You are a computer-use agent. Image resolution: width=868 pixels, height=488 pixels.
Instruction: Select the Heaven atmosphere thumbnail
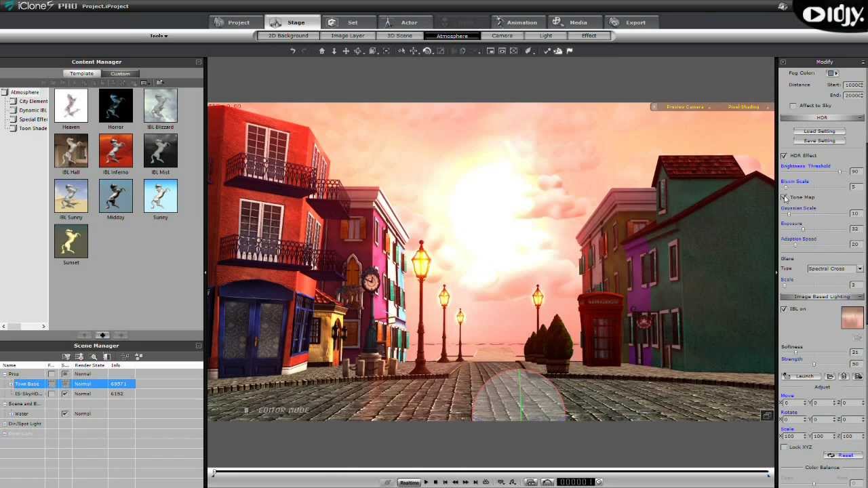[71, 106]
